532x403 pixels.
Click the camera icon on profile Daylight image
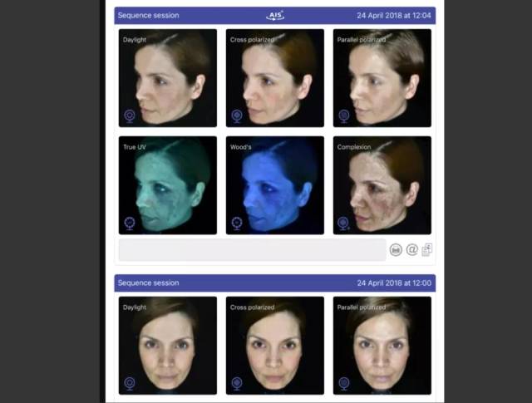point(130,116)
